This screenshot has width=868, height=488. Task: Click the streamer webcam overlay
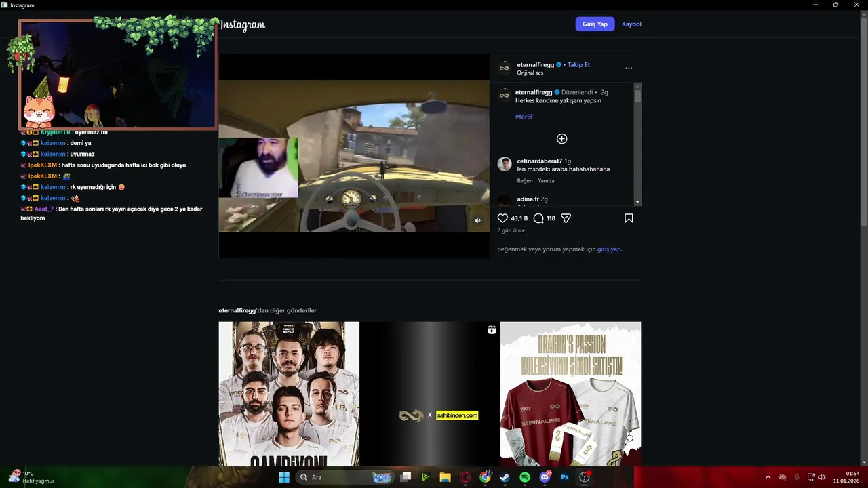pos(117,74)
